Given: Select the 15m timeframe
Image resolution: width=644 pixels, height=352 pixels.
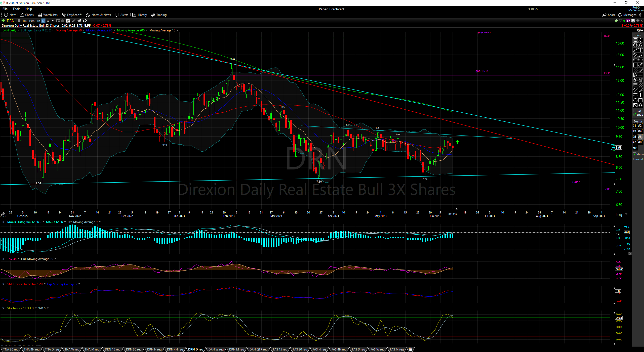Looking at the screenshot, I should (x=31, y=21).
